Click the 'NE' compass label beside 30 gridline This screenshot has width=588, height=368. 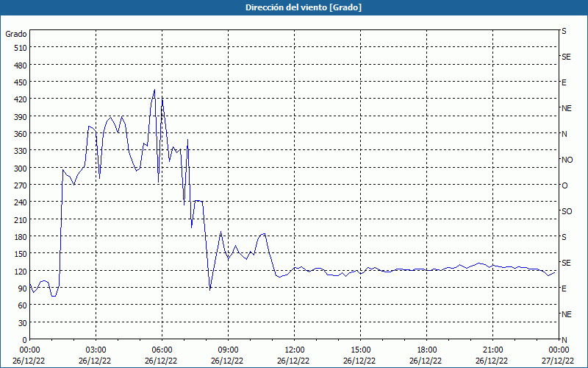pyautogui.click(x=567, y=314)
